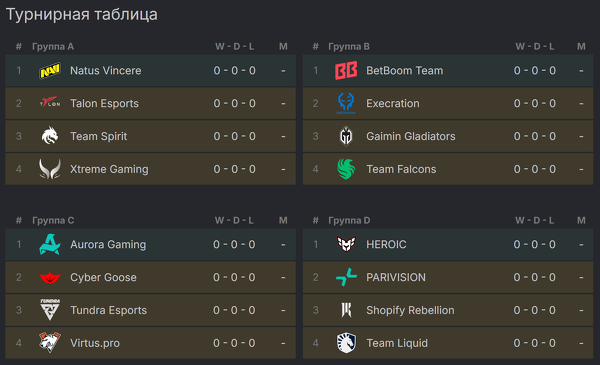600x365 pixels.
Task: Click the HEROIC team logo
Action: [346, 244]
